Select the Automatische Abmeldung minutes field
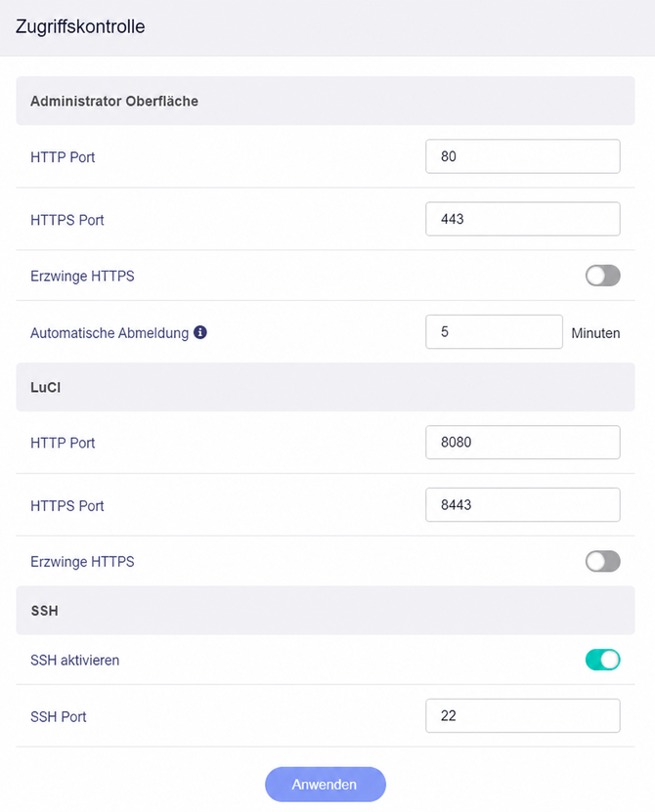Viewport: 655px width, 812px height. click(x=494, y=332)
